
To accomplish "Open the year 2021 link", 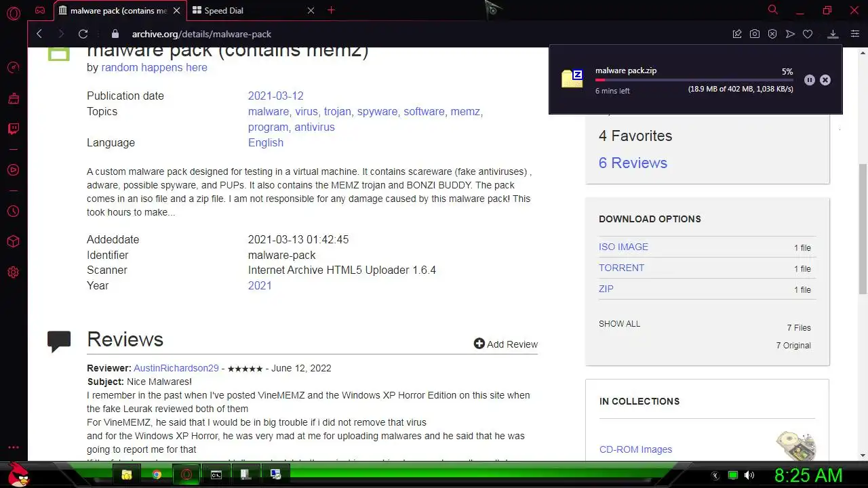I will click(x=260, y=285).
